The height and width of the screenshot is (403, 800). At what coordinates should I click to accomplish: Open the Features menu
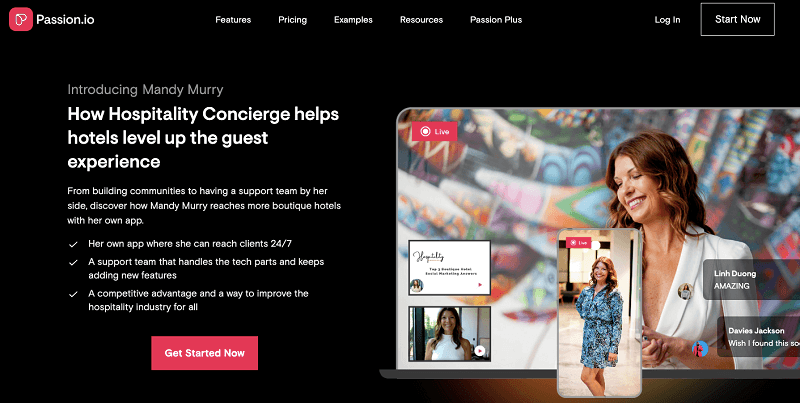coord(233,20)
